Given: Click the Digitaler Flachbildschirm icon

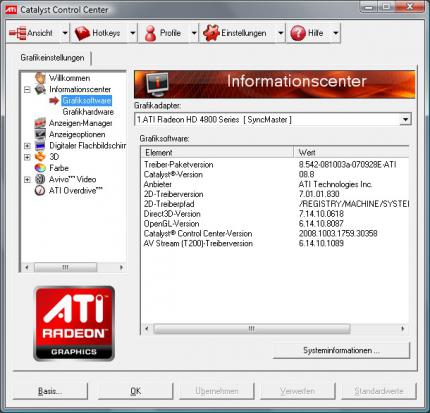Looking at the screenshot, I should pyautogui.click(x=40, y=146).
